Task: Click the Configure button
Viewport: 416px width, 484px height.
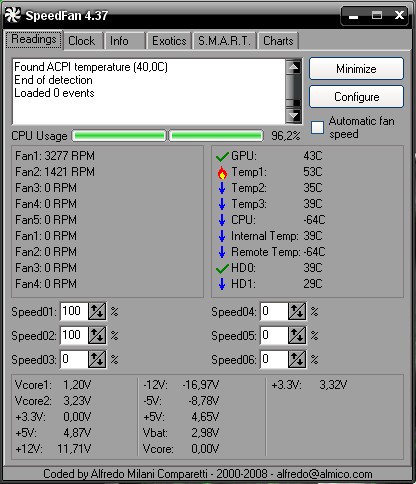Action: [356, 97]
